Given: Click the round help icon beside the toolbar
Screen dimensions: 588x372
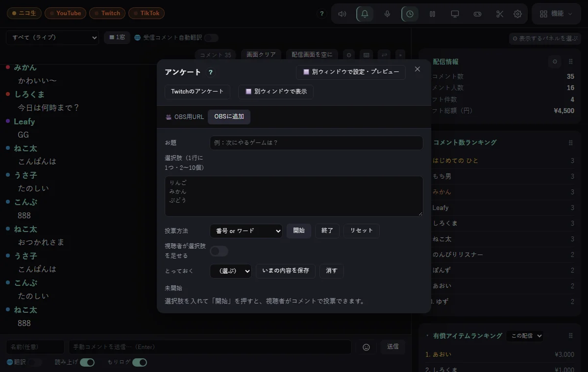Looking at the screenshot, I should pos(321,14).
